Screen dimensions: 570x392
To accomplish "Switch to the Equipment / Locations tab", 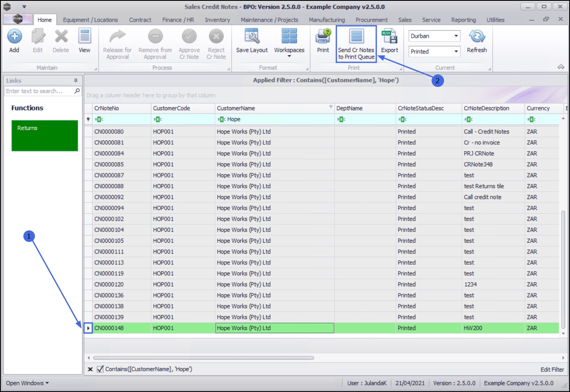I will pos(90,20).
